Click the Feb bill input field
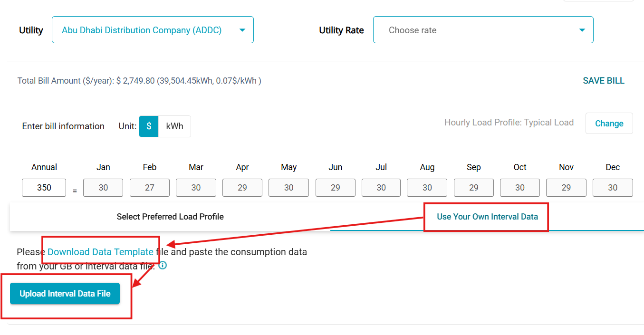 coord(150,188)
